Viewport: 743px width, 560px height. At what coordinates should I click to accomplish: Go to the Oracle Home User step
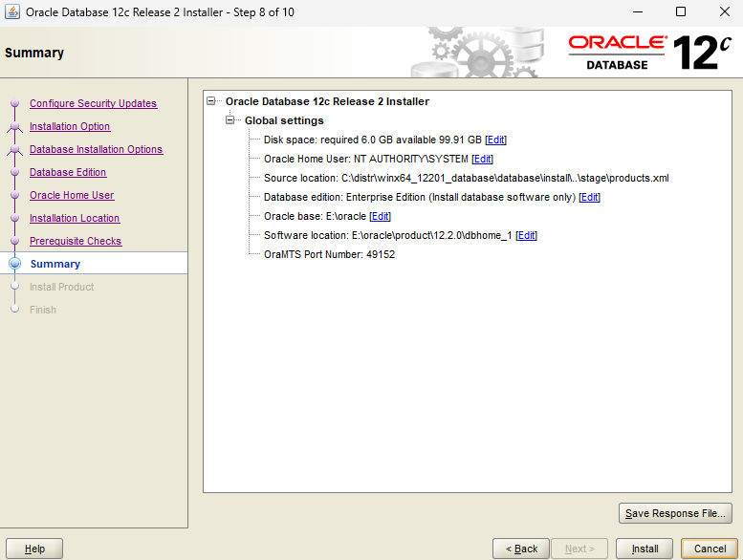(x=72, y=195)
